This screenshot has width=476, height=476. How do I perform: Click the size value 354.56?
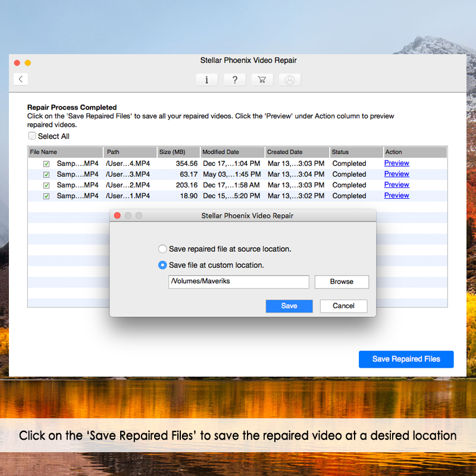tap(187, 164)
